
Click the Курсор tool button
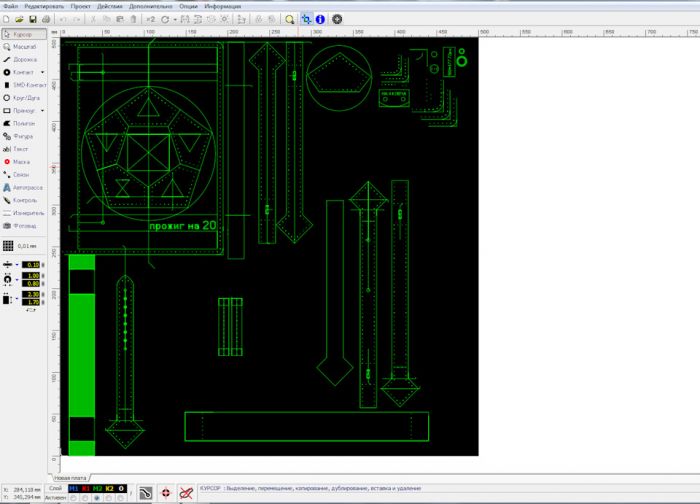click(x=22, y=34)
